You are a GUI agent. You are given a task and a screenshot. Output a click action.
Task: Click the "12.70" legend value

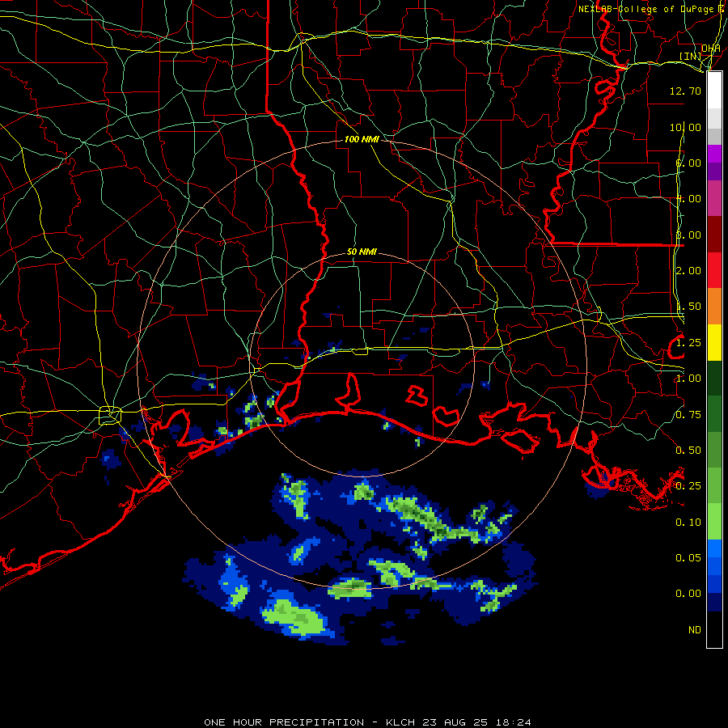pos(685,91)
